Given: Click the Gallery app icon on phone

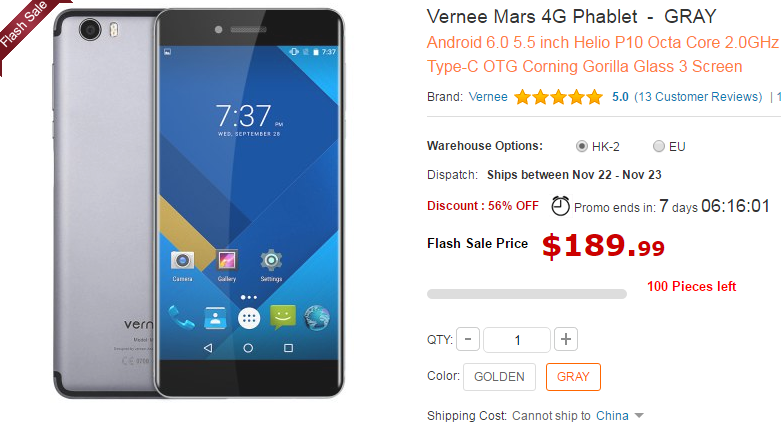Looking at the screenshot, I should click(227, 260).
